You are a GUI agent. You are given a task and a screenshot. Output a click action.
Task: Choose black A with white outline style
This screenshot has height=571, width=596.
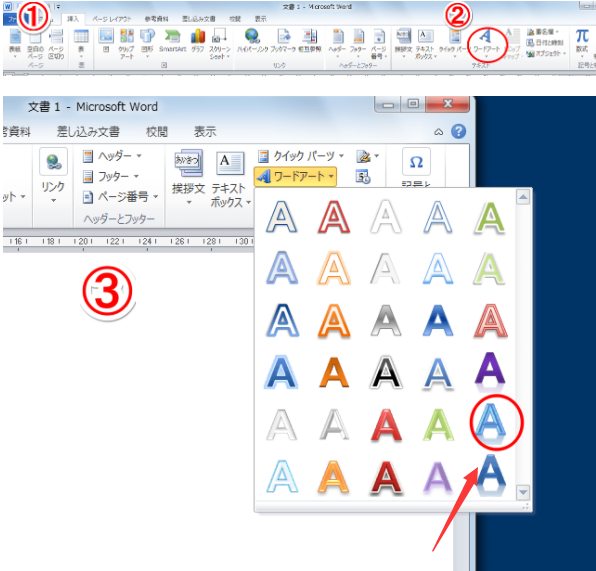385,373
